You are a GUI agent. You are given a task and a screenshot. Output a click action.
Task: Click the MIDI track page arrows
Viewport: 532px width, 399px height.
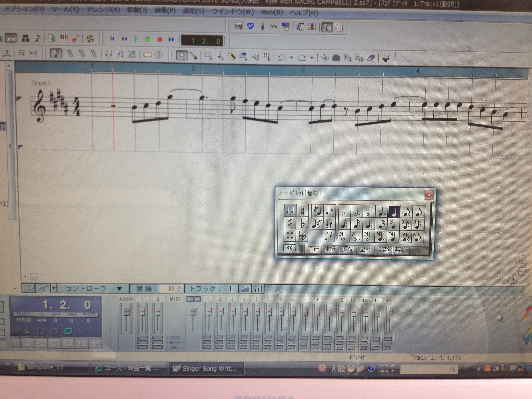193,299
